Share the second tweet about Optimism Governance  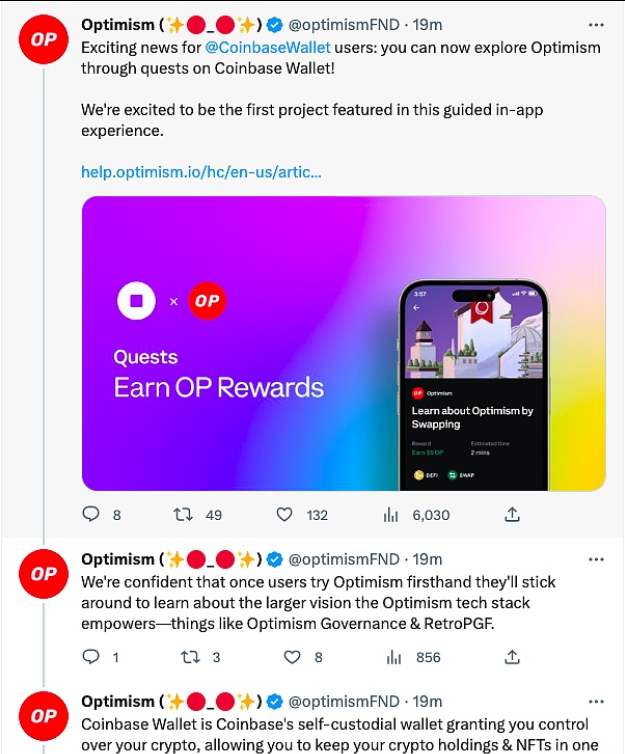click(x=512, y=657)
